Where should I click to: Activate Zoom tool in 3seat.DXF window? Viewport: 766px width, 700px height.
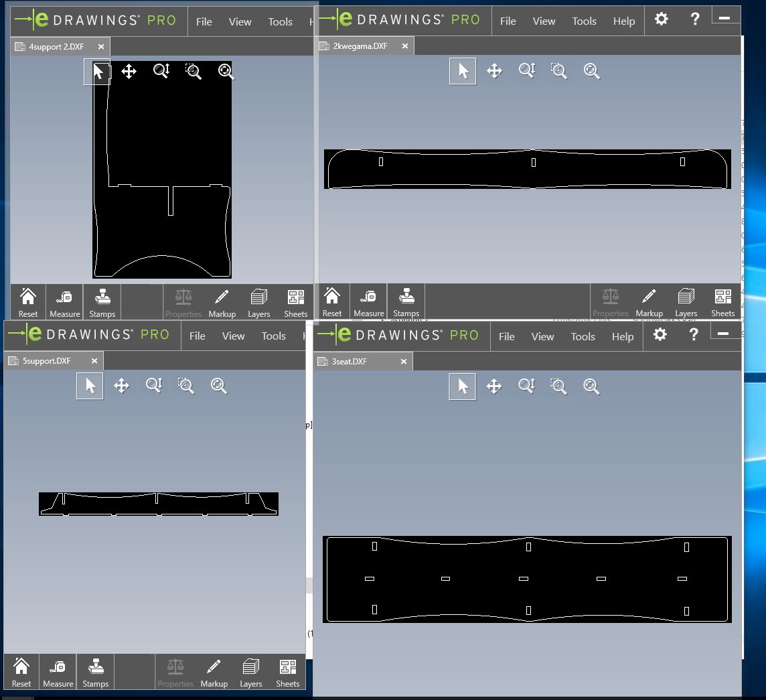(526, 387)
